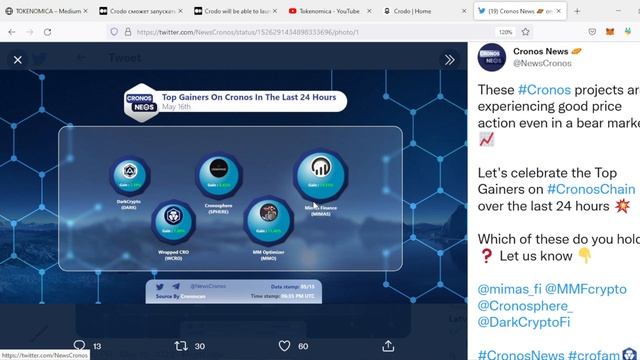The height and width of the screenshot is (360, 640).
Task: Reset the 120% zoom level badge
Action: pos(505,32)
